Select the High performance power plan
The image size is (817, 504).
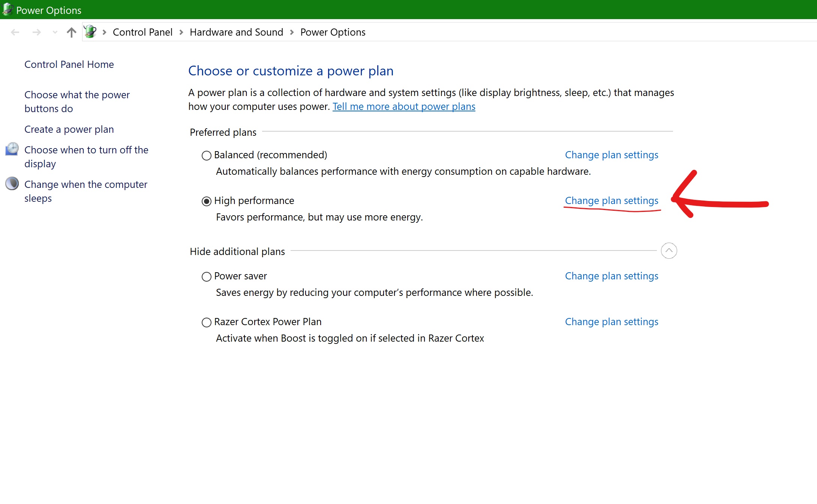(205, 201)
